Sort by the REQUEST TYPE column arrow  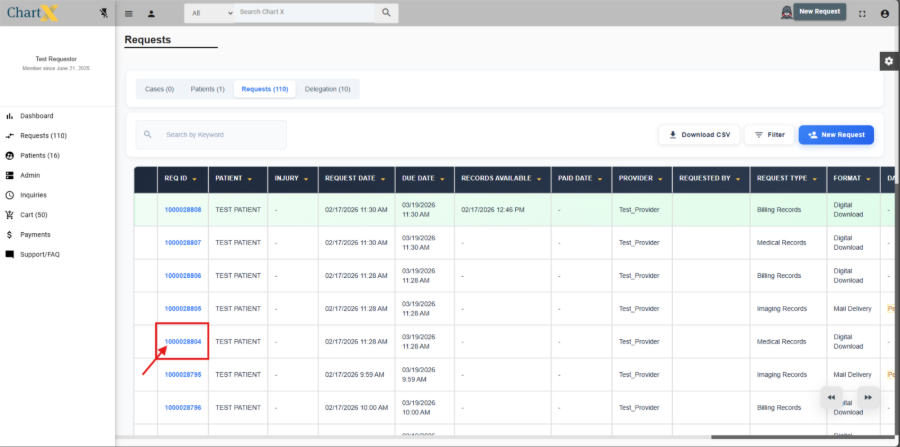click(x=814, y=179)
